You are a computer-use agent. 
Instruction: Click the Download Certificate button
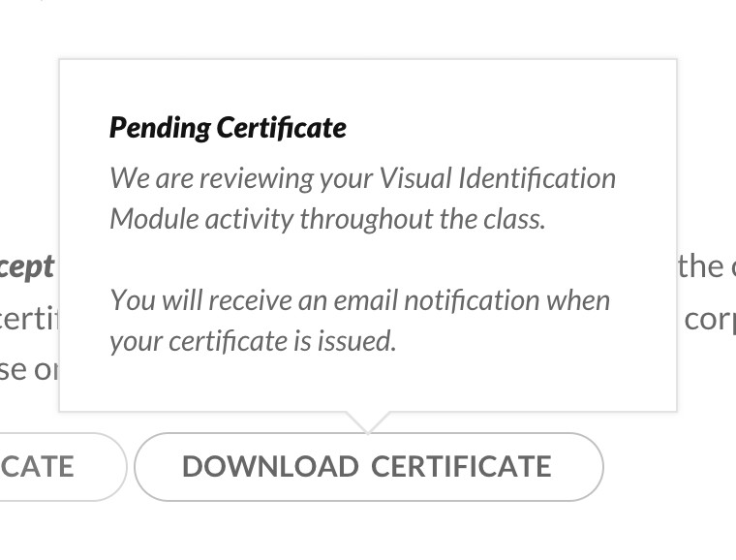(x=368, y=467)
